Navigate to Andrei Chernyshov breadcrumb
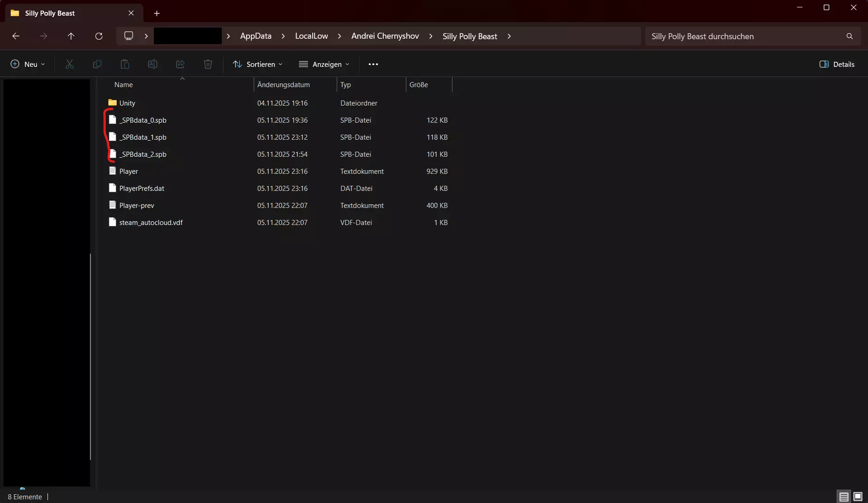Image resolution: width=868 pixels, height=503 pixels. tap(385, 36)
